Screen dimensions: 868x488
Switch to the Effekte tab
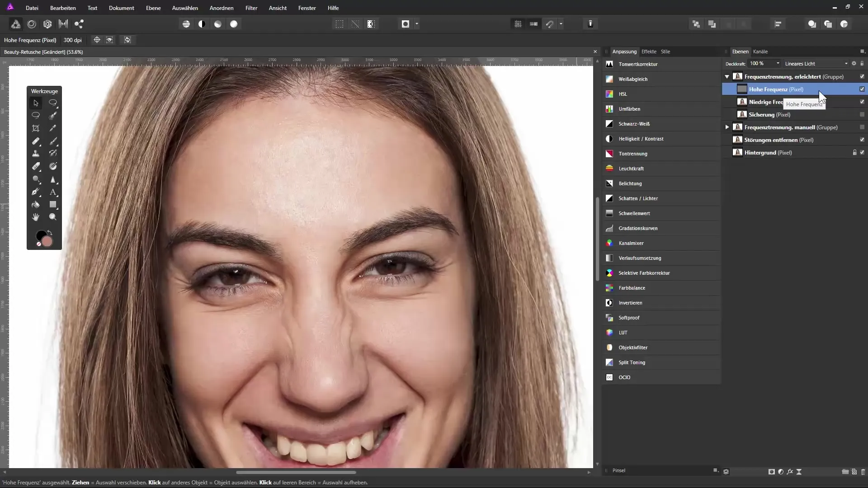[x=649, y=52]
